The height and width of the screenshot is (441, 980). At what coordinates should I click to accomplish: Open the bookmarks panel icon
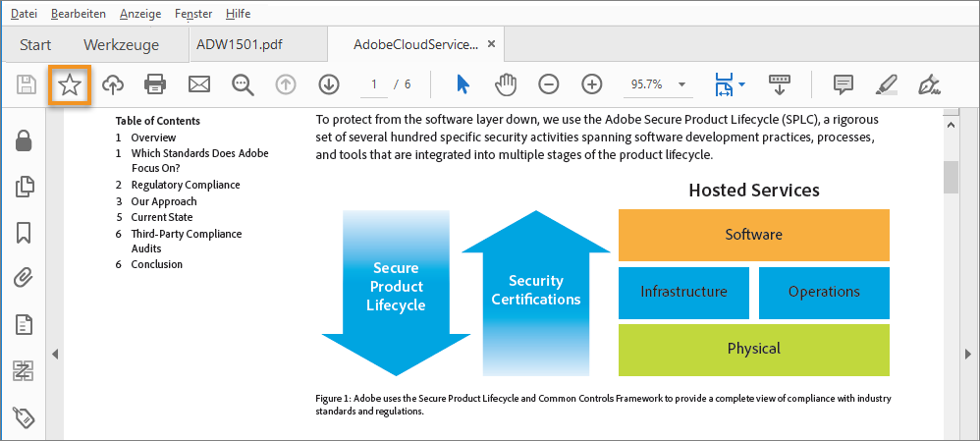(x=24, y=233)
